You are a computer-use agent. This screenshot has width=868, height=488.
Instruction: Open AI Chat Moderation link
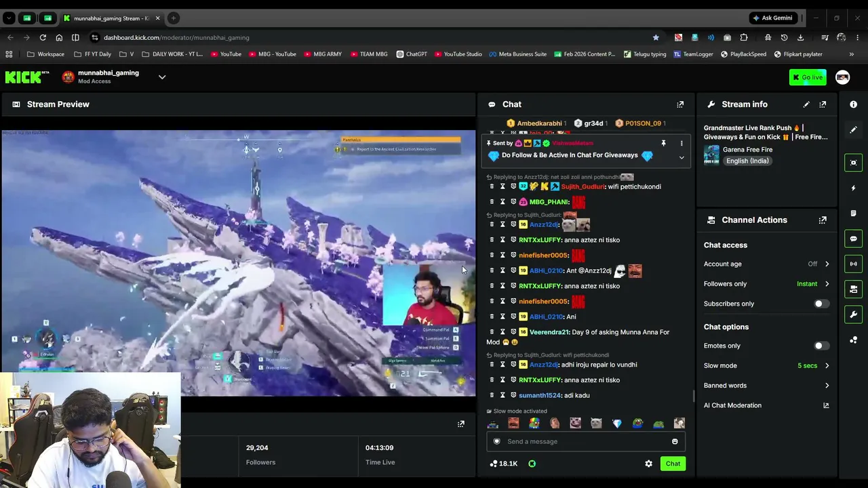(x=766, y=405)
